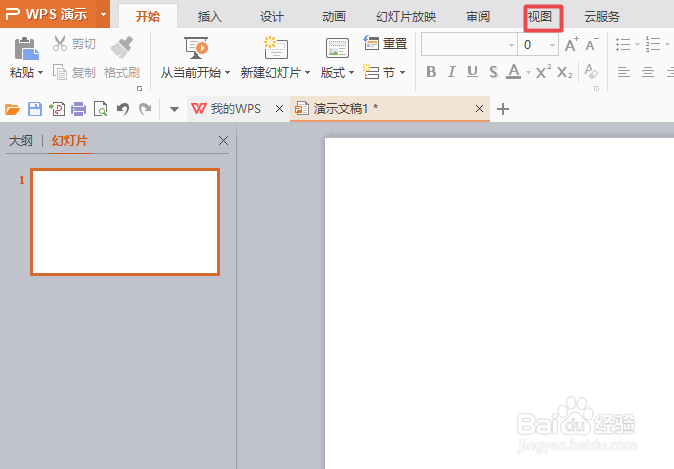Expand the Paste (粘贴) dropdown arrow
The height and width of the screenshot is (469, 674).
coord(40,73)
